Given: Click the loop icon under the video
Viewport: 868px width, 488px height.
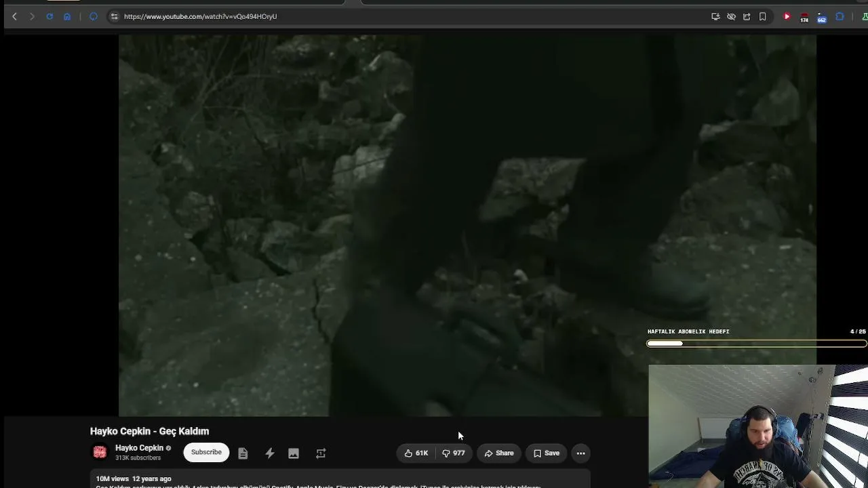Looking at the screenshot, I should coord(321,453).
